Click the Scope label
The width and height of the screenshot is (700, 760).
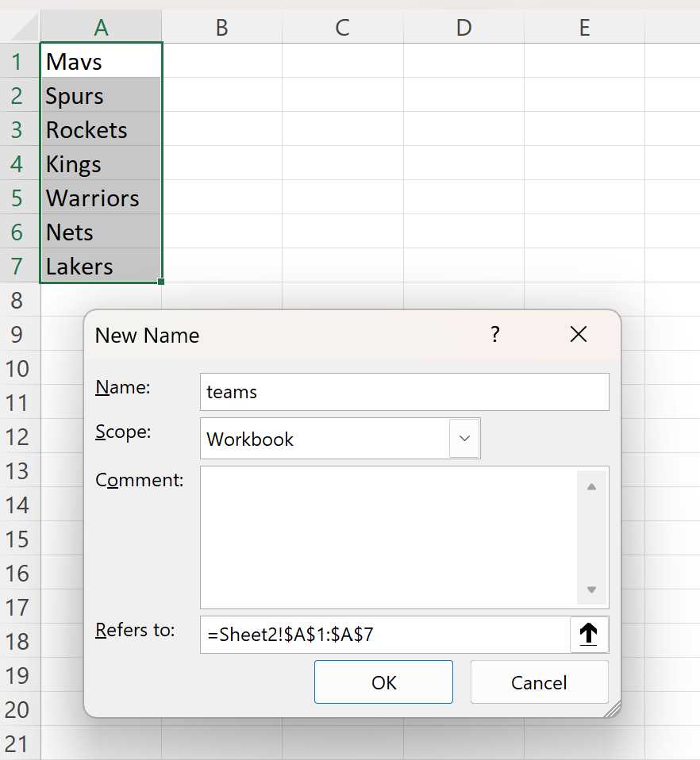click(x=123, y=432)
